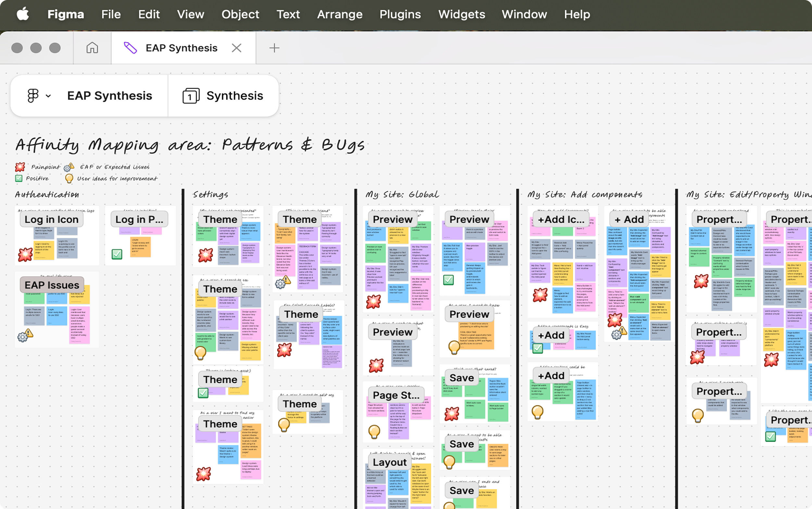Click the painpoint burst icon beside Log in Icon

[x=26, y=255]
